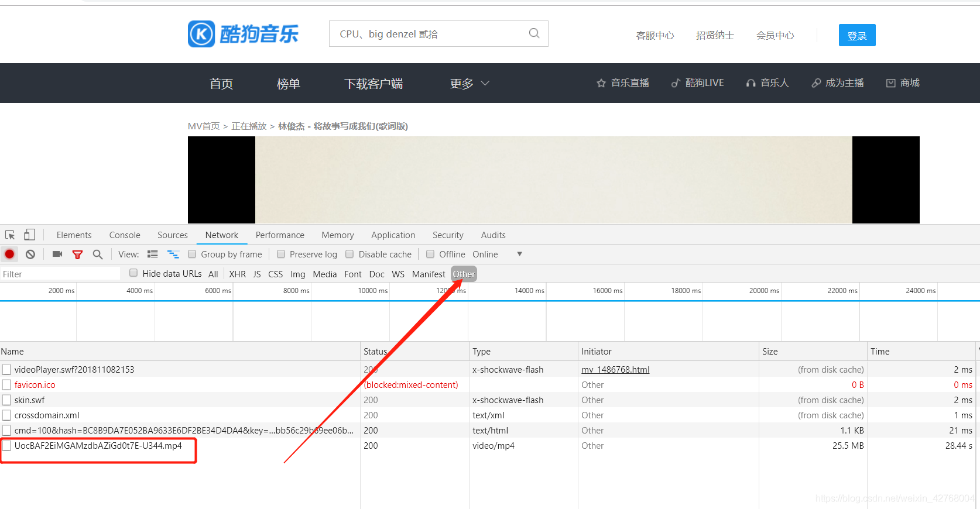This screenshot has width=980, height=509.
Task: Filter requests by Media
Action: click(x=324, y=274)
